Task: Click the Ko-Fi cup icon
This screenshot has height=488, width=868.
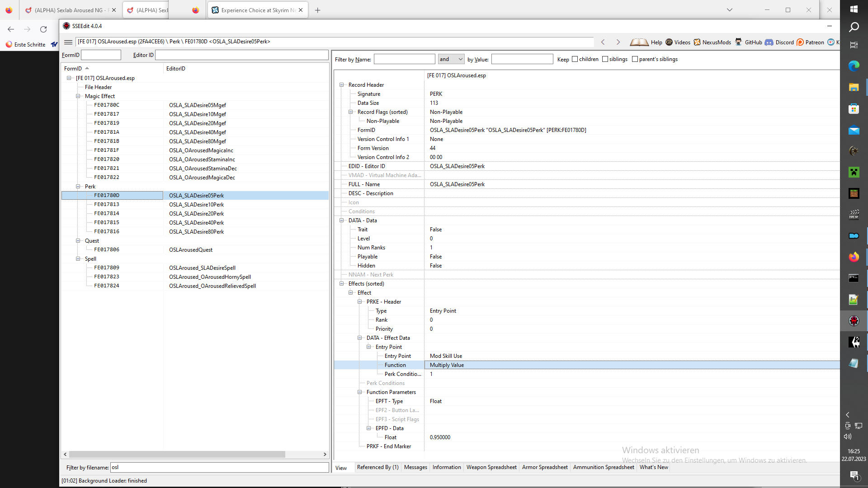Action: [x=831, y=42]
